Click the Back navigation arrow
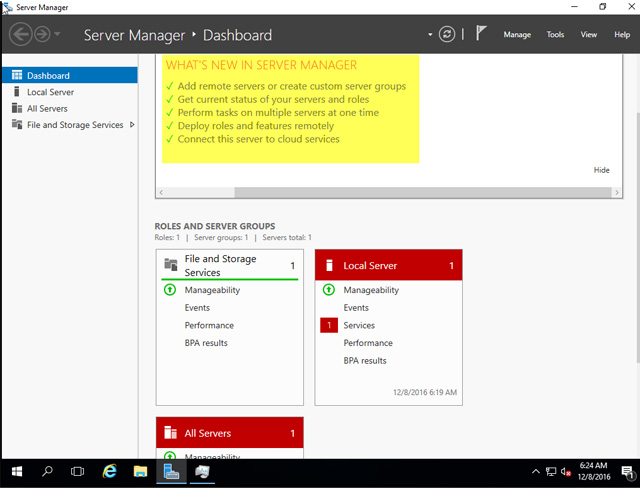This screenshot has height=489, width=640. pos(19,35)
